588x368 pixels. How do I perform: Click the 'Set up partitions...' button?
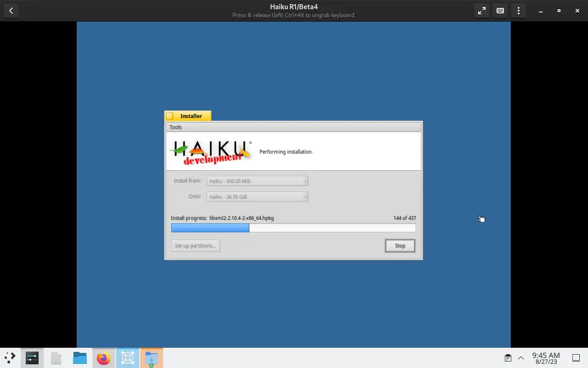[x=195, y=246]
